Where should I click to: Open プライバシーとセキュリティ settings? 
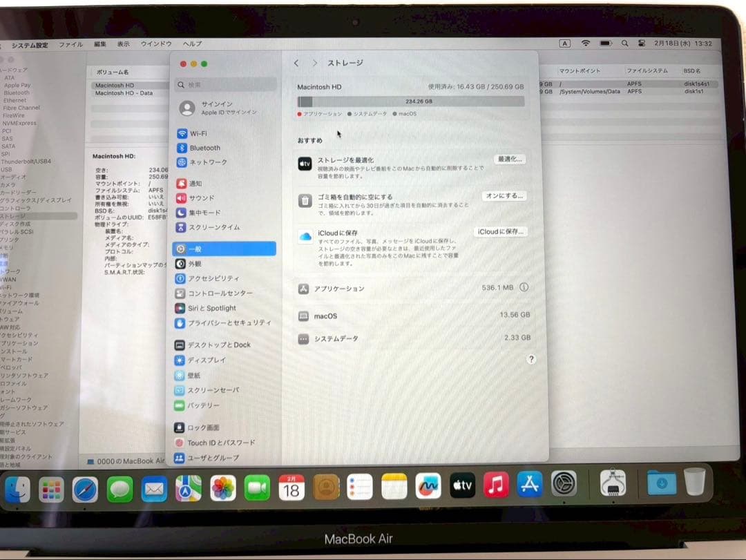pos(224,323)
